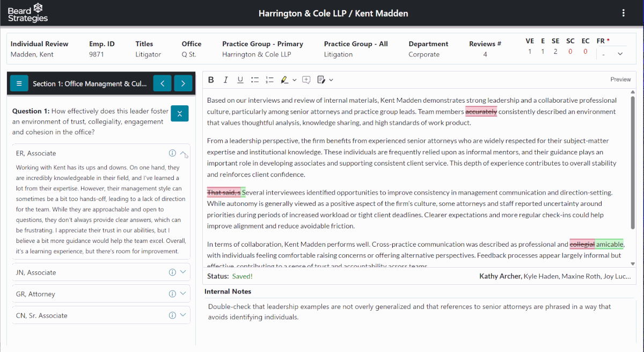This screenshot has height=352, width=644.
Task: Click the Emp. ID value 9871
Action: (x=97, y=54)
